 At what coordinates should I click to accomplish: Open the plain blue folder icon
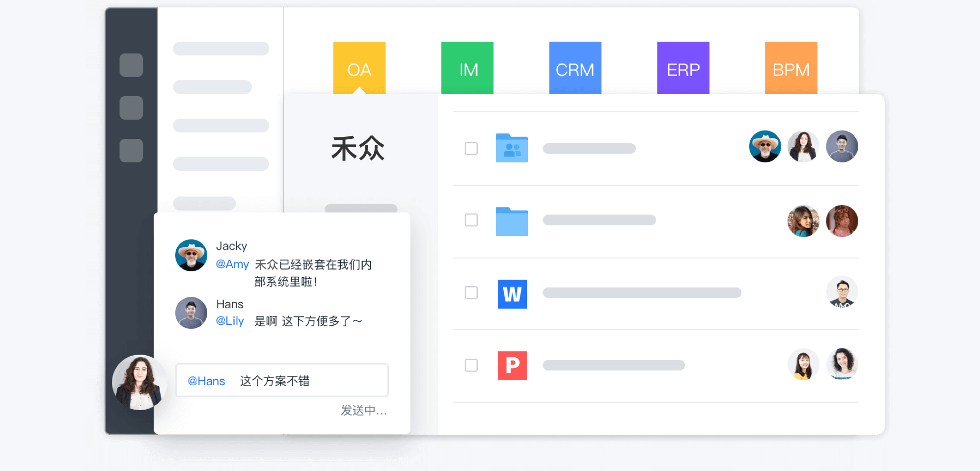(512, 221)
